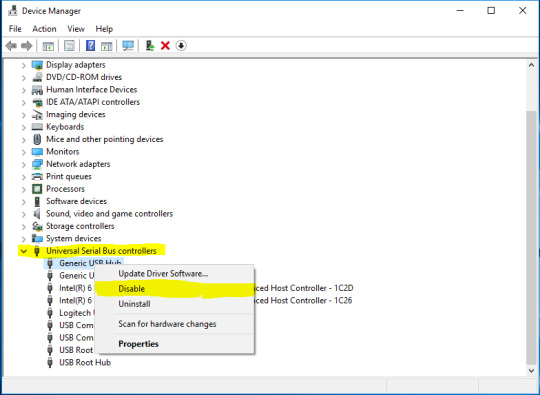The height and width of the screenshot is (395, 540).
Task: Open the Action menu
Action: tap(44, 29)
